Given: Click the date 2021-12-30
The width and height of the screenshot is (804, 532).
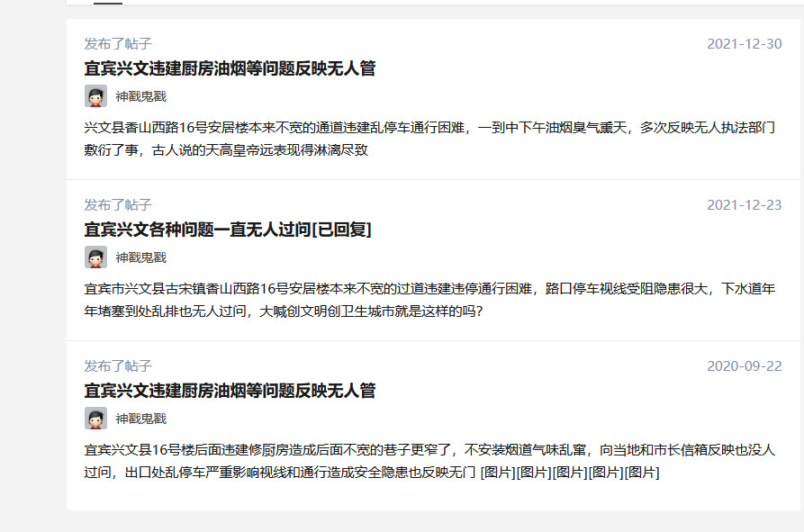Looking at the screenshot, I should [744, 44].
